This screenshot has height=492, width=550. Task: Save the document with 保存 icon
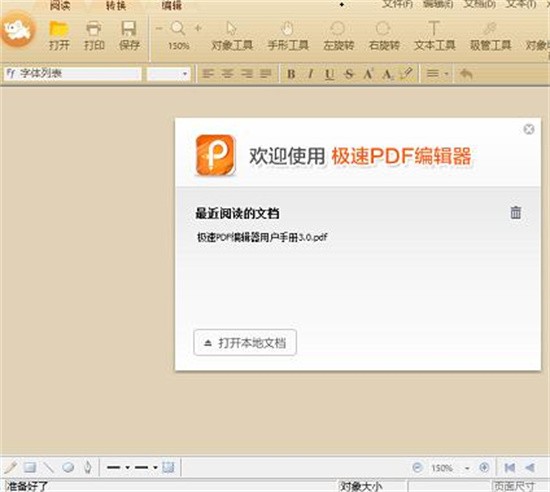(129, 35)
